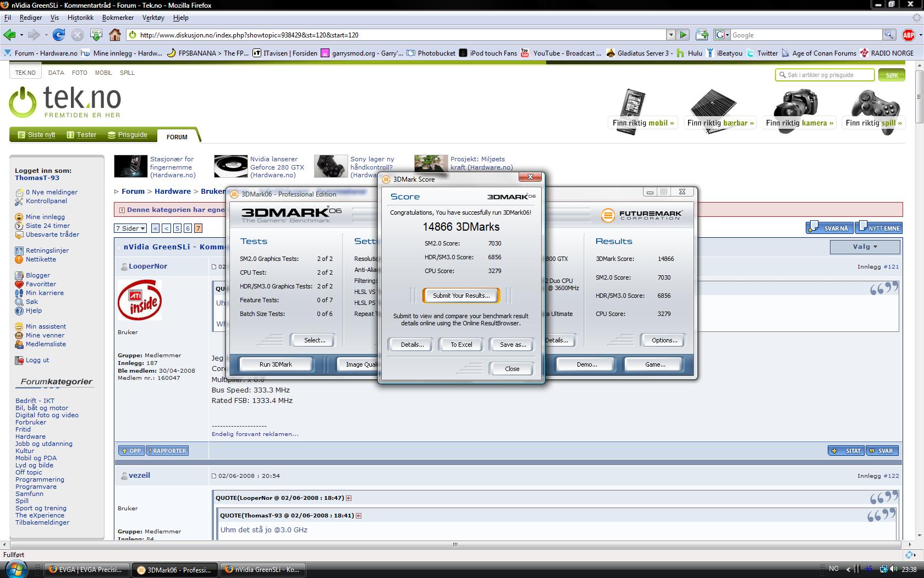This screenshot has height=578, width=924.
Task: Click the Demo... button
Action: [x=586, y=364]
